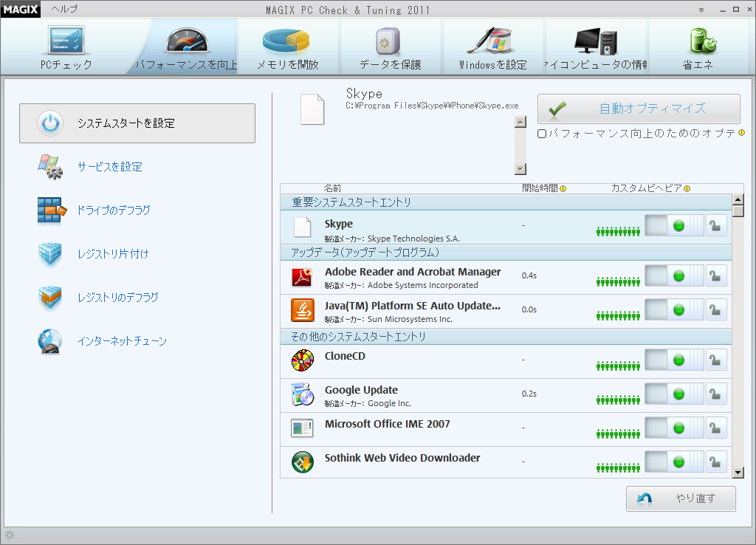Open インターネットチューン link

pyautogui.click(x=123, y=341)
